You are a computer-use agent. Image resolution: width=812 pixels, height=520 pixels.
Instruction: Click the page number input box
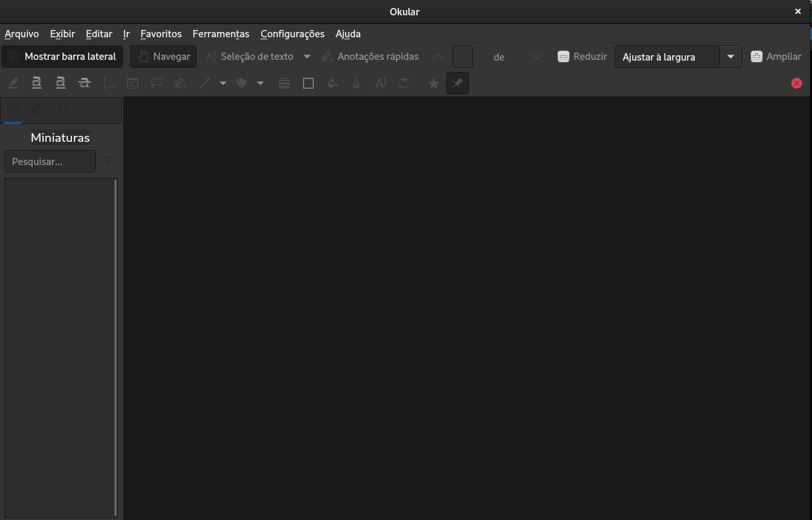coord(462,57)
